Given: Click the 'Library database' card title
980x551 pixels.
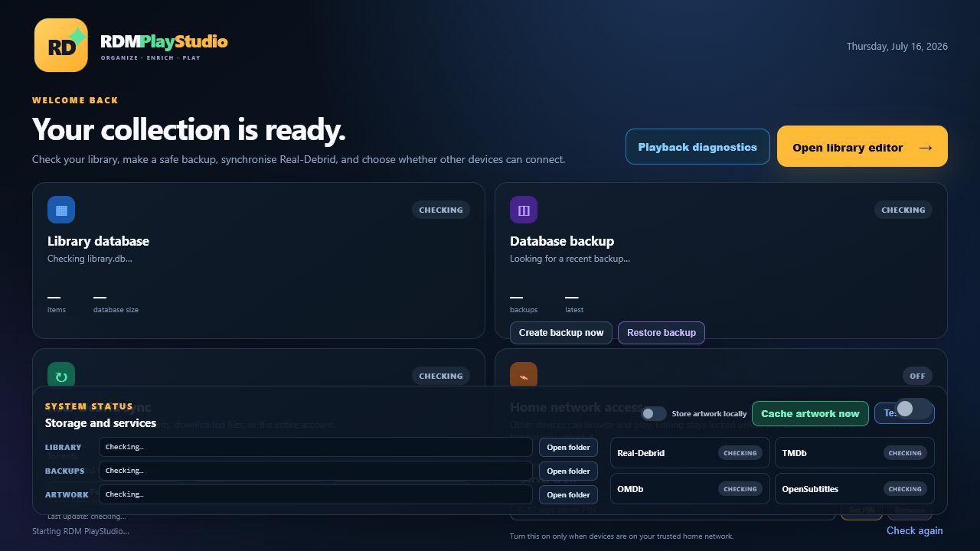Looking at the screenshot, I should (98, 241).
